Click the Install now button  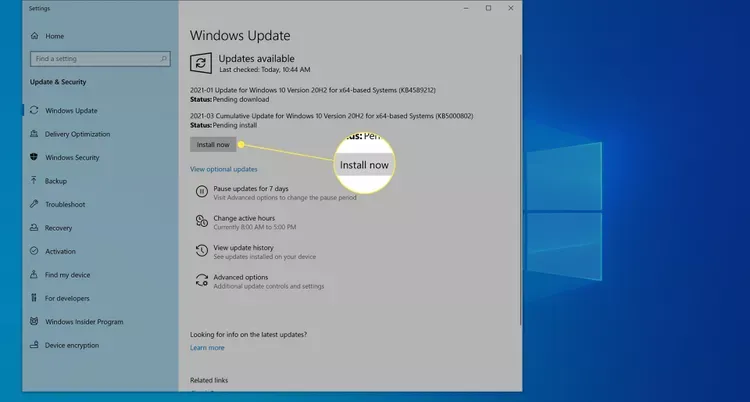pyautogui.click(x=213, y=145)
